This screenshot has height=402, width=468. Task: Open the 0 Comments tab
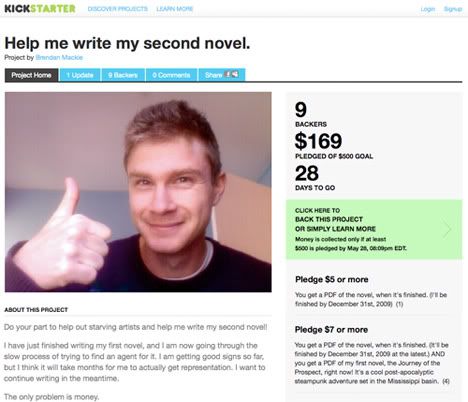(x=171, y=75)
